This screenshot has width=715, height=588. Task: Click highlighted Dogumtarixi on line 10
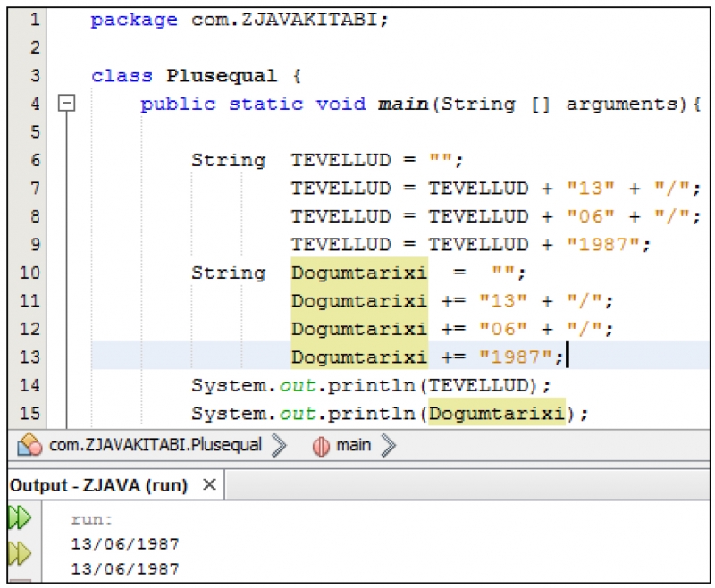point(358,273)
